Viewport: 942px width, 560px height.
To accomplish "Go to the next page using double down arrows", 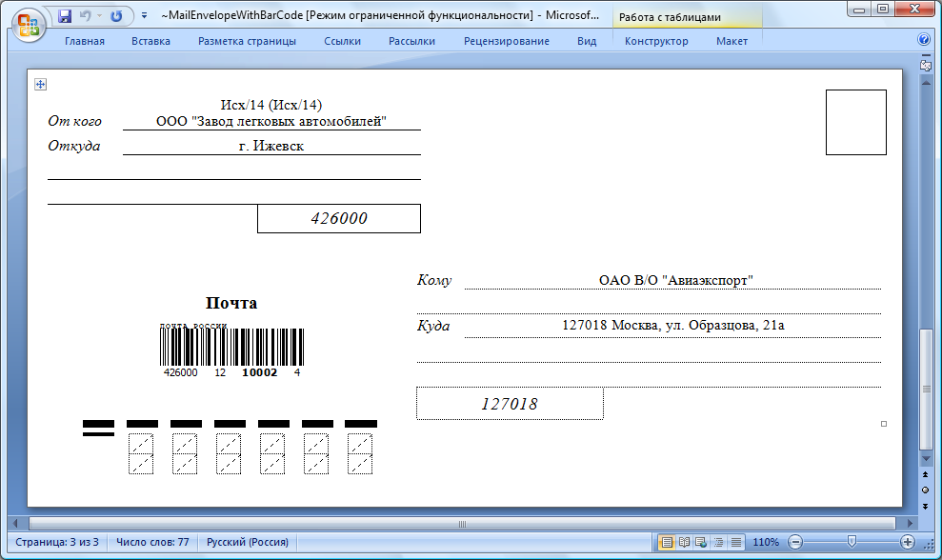I will [x=926, y=506].
